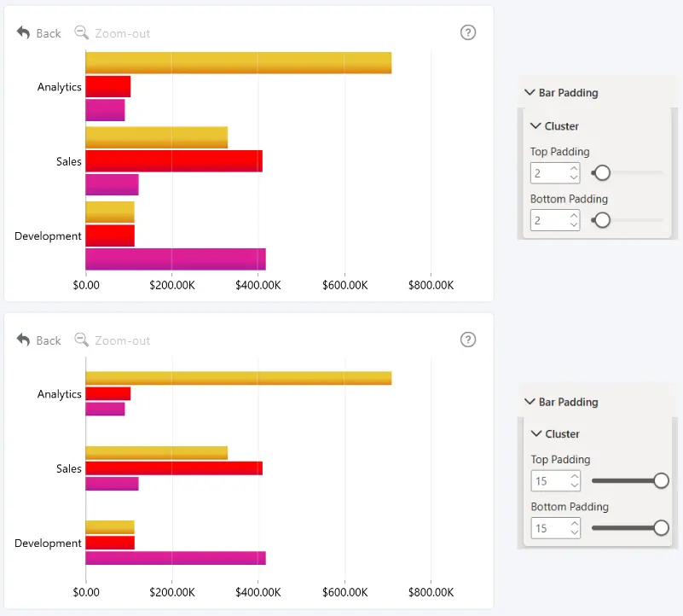Image resolution: width=683 pixels, height=616 pixels.
Task: Focus the Bottom Padding field showing 15
Action: tap(556, 528)
